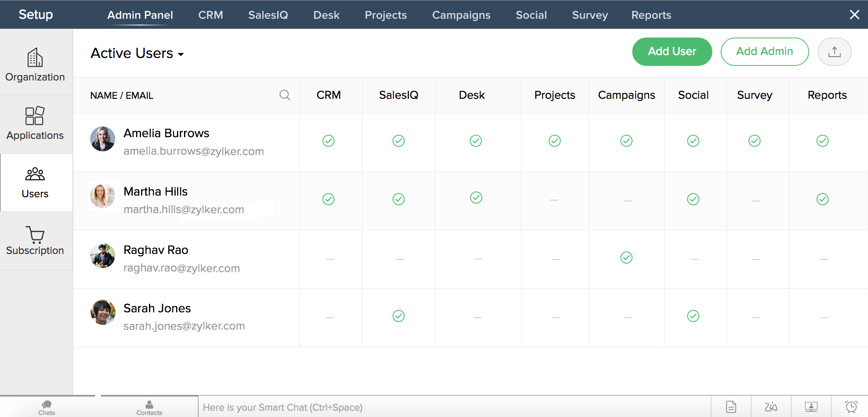Open Contacts at the bottom bar

coord(149,407)
